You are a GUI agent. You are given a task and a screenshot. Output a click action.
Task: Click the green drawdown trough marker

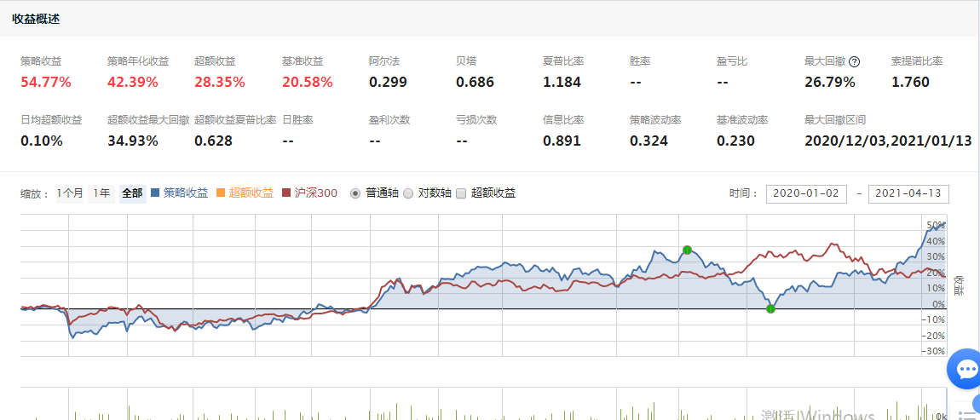click(770, 308)
